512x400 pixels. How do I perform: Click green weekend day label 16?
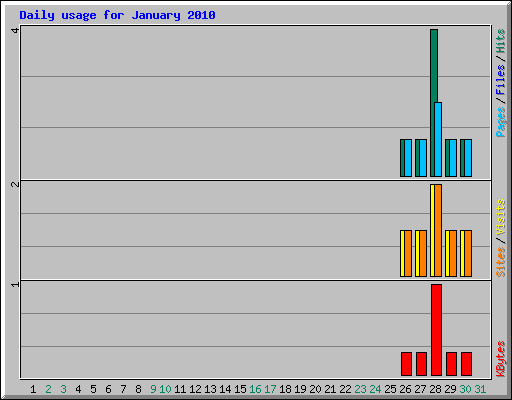click(x=255, y=389)
